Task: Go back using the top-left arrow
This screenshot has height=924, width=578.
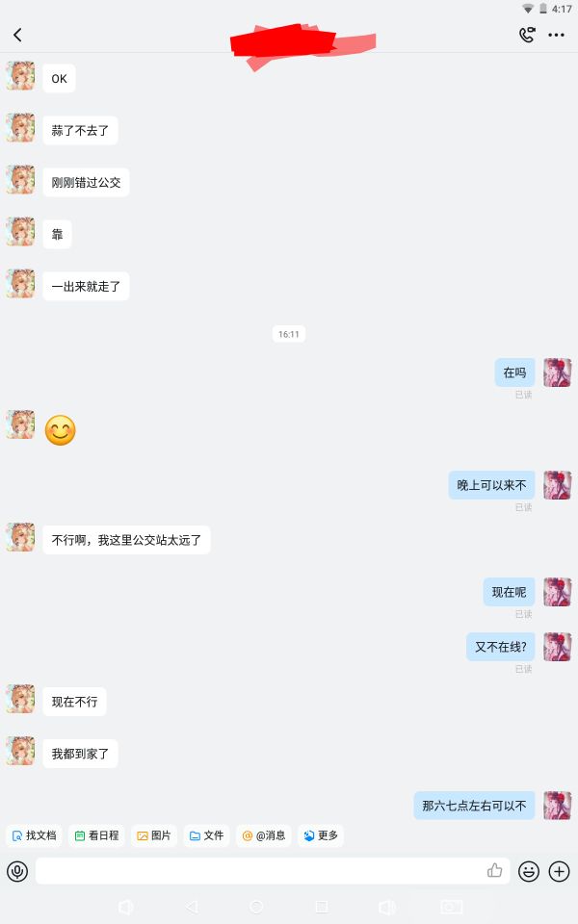Action: click(x=17, y=35)
